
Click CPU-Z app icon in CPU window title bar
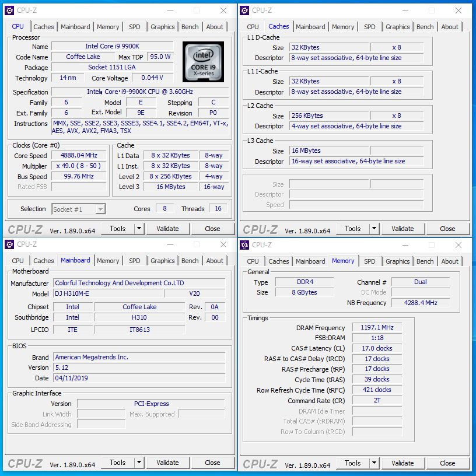[x=9, y=10]
